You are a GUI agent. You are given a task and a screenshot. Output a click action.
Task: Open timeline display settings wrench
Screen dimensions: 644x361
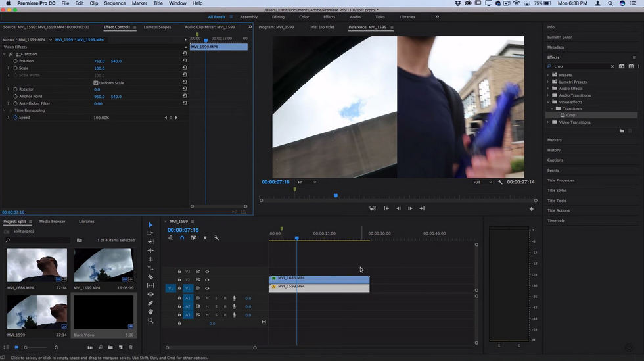tap(216, 238)
